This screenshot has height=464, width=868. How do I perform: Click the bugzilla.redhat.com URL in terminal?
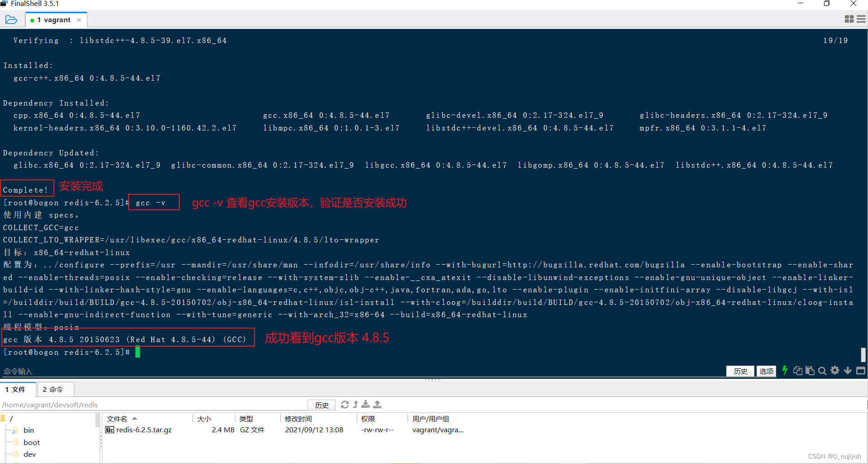596,265
